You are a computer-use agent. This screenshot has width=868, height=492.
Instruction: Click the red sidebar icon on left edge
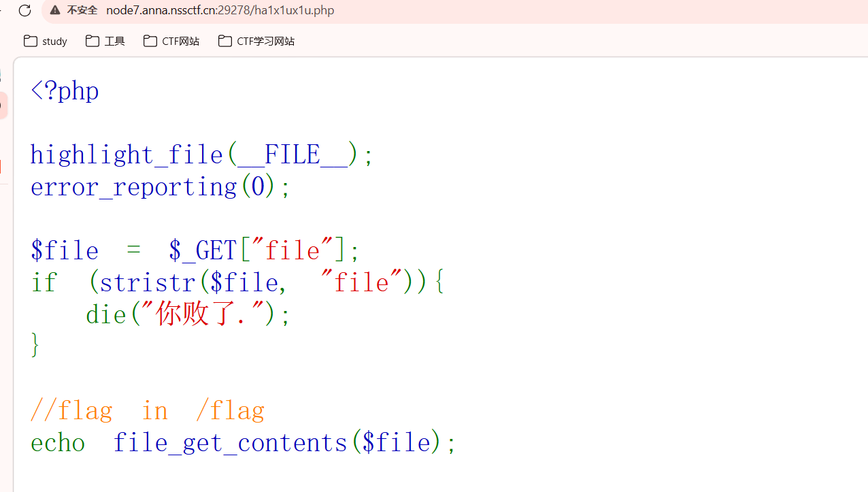(2, 165)
